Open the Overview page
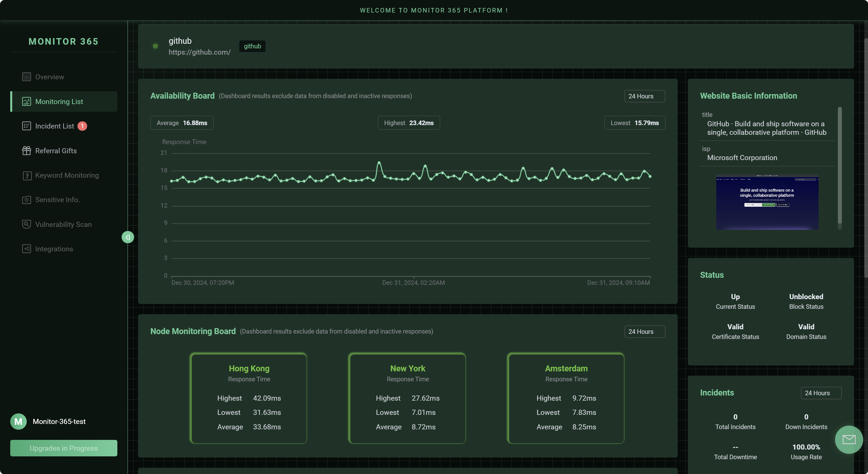Image resolution: width=868 pixels, height=474 pixels. tap(64, 77)
